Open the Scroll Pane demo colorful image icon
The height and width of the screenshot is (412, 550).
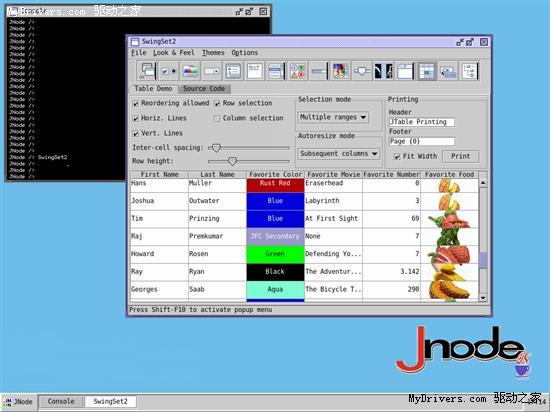point(341,71)
